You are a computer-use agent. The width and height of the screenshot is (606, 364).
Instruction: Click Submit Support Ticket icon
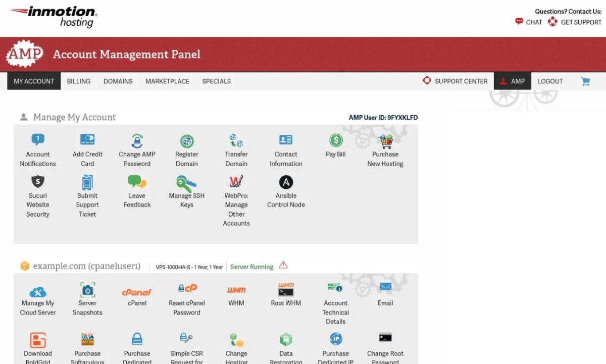[x=87, y=182]
